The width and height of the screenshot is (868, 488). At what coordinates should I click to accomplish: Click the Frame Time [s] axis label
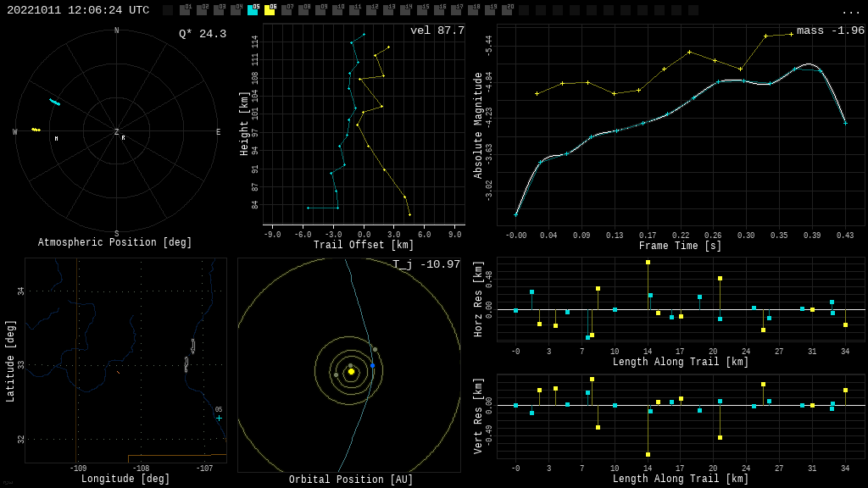[x=680, y=246]
